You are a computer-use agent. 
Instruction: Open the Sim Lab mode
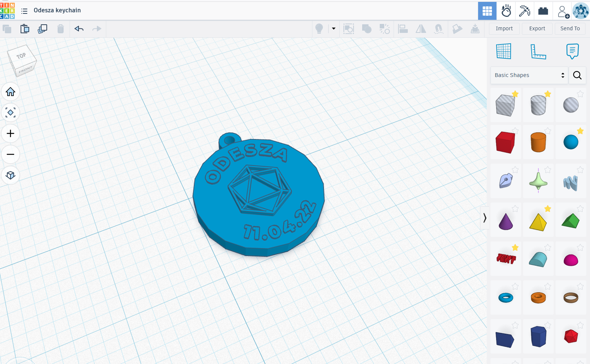506,11
